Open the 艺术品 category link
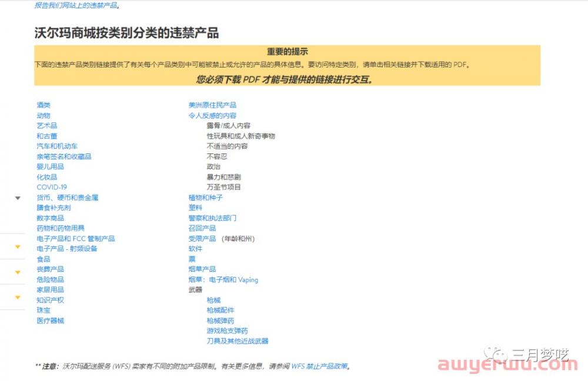 pos(47,126)
